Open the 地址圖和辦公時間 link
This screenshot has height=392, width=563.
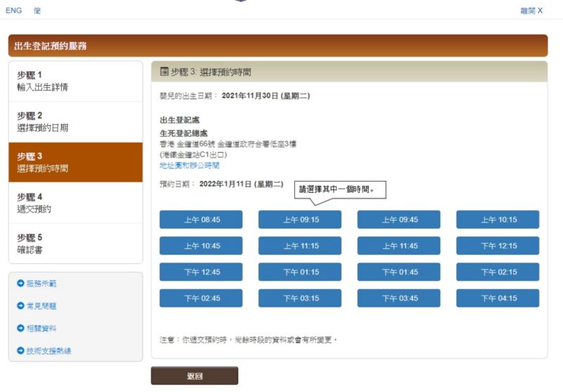[189, 165]
